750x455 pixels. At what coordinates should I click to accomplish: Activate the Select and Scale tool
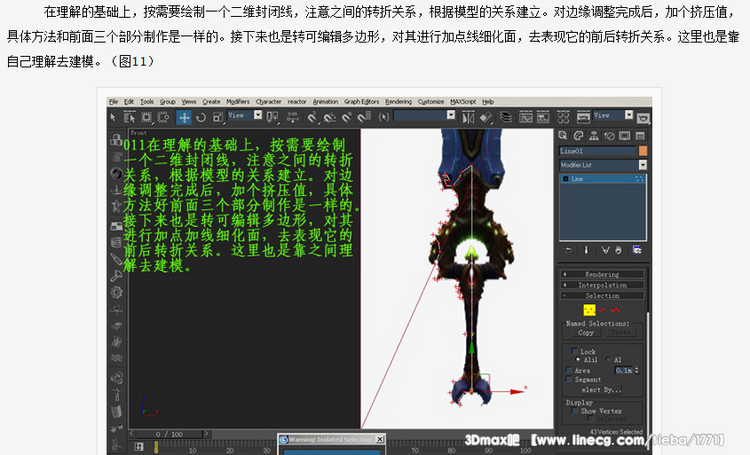click(x=218, y=117)
